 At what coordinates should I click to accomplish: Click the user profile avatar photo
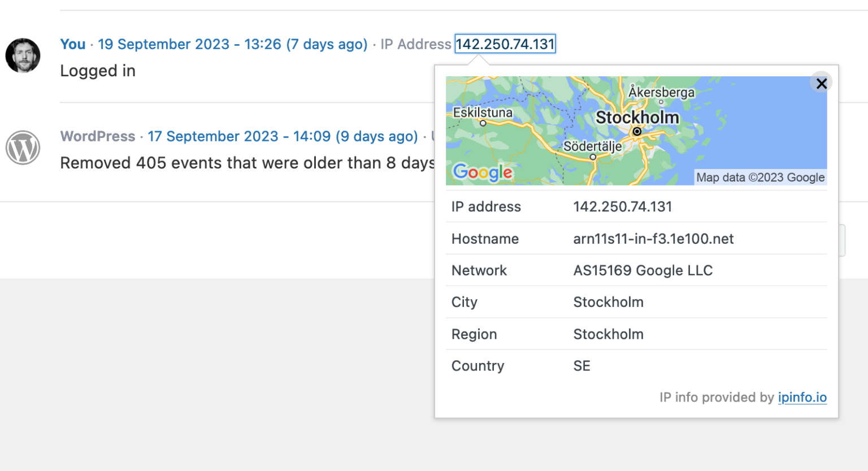coord(23,55)
